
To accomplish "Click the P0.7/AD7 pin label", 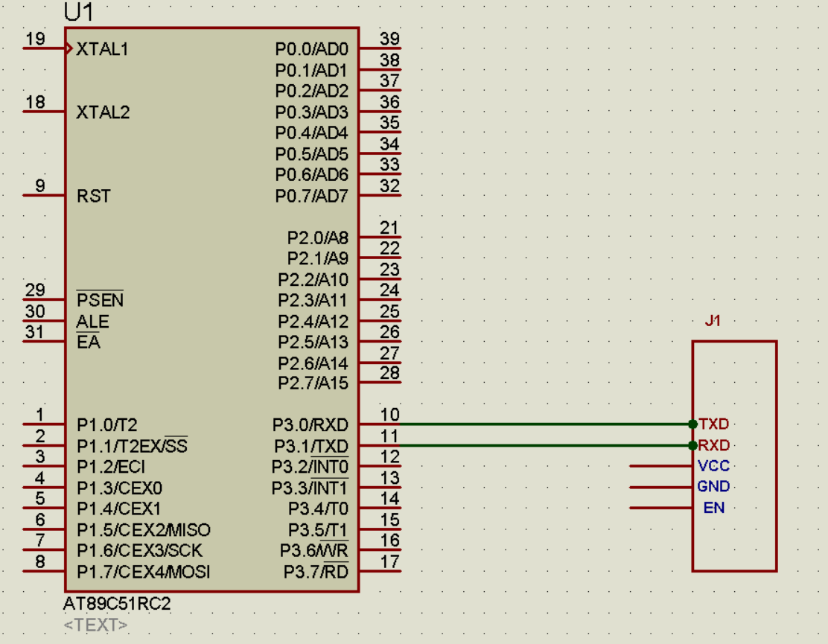I will point(311,196).
